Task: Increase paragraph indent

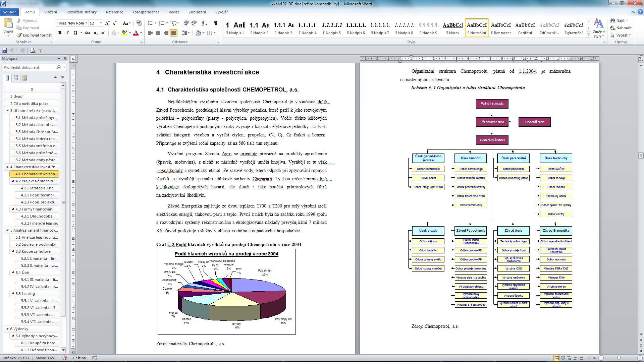Action: pos(194,23)
